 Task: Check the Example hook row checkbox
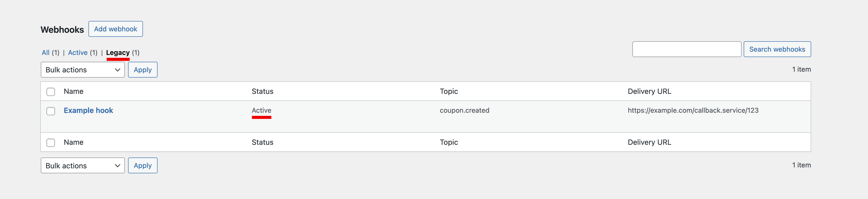[50, 111]
